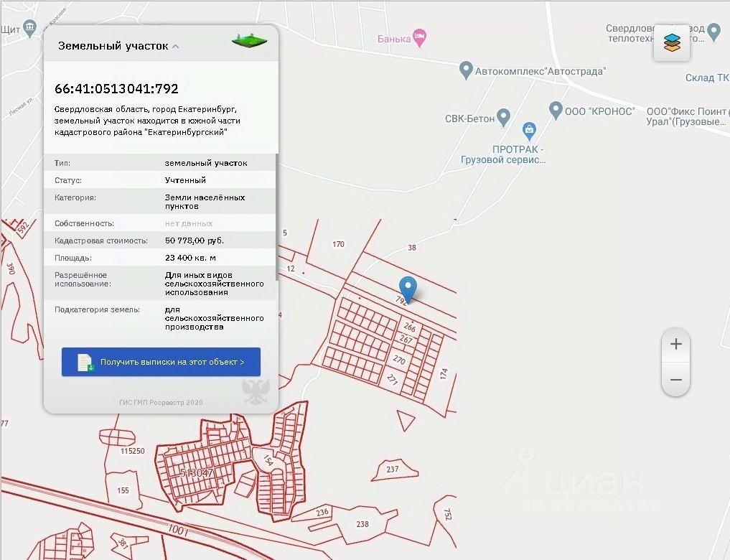Click parcel label 170 on map
This screenshot has width=730, height=560.
click(x=338, y=244)
